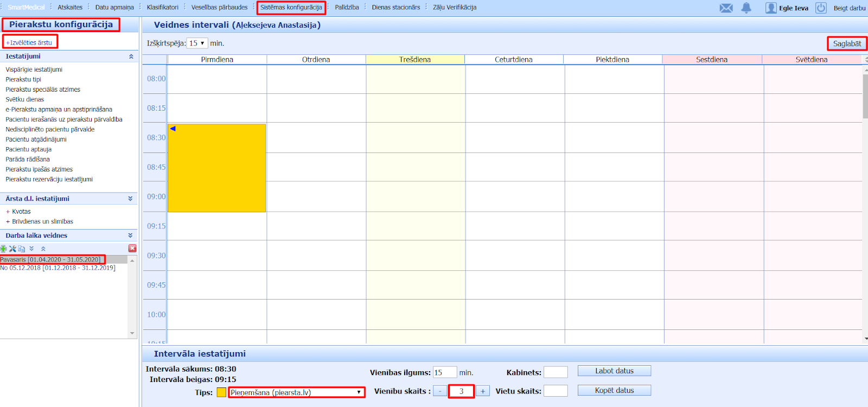Click the power icon to end session
This screenshot has height=407, width=868.
[x=821, y=8]
